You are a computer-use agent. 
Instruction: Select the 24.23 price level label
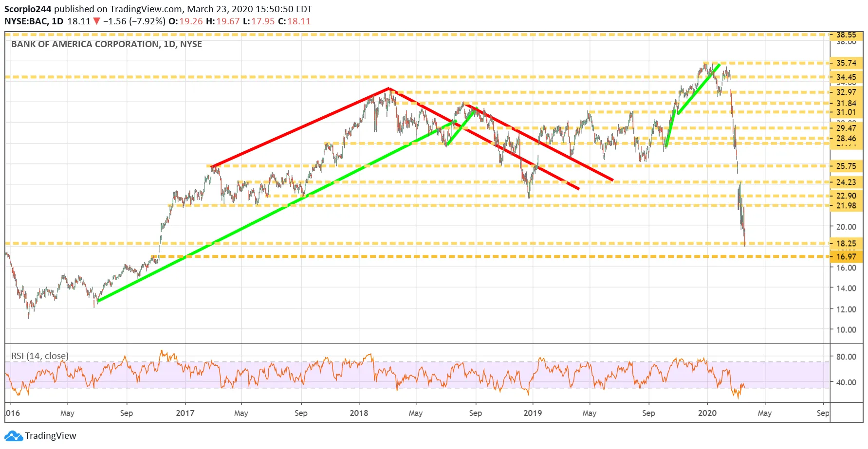846,182
